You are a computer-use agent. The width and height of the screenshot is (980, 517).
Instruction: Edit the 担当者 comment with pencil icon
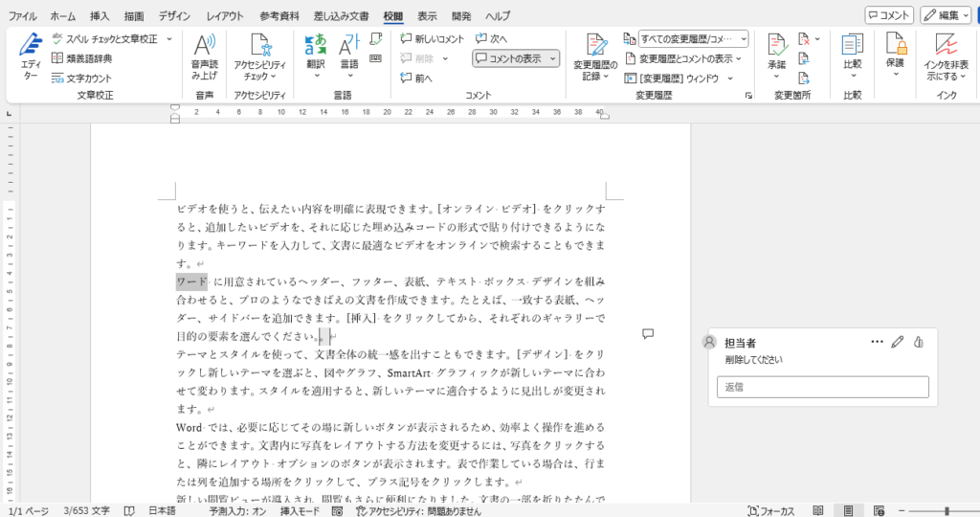coord(898,342)
